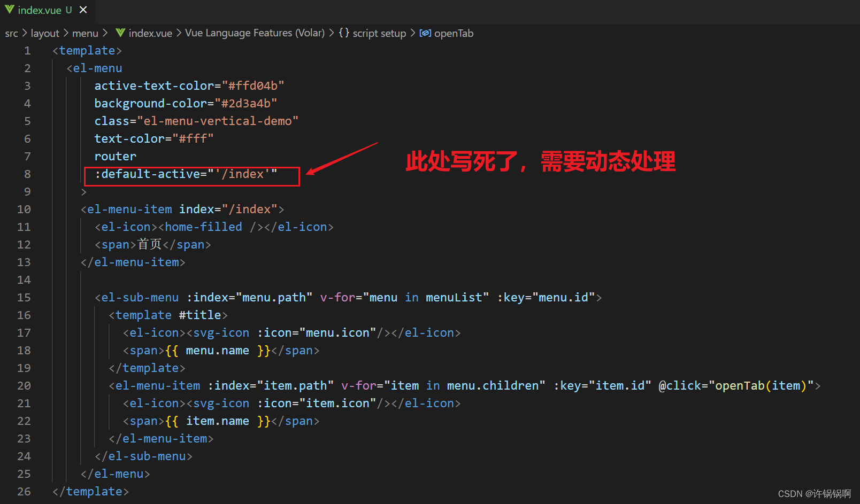The width and height of the screenshot is (860, 504).
Task: Click index="/index" attribute on line 10
Action: coord(228,210)
